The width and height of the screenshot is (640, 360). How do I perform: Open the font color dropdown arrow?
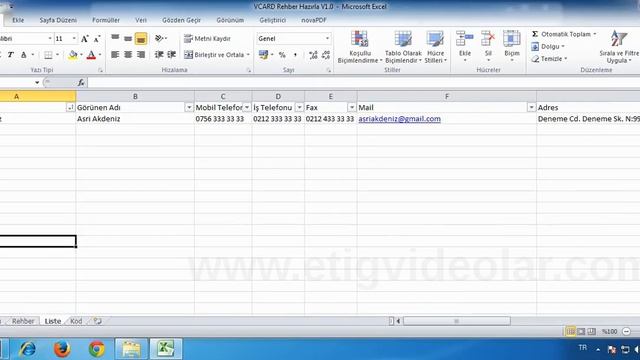coord(100,55)
